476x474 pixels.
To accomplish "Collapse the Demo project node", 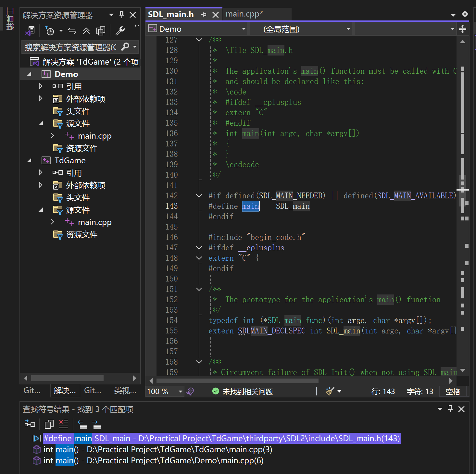I will tap(29, 74).
